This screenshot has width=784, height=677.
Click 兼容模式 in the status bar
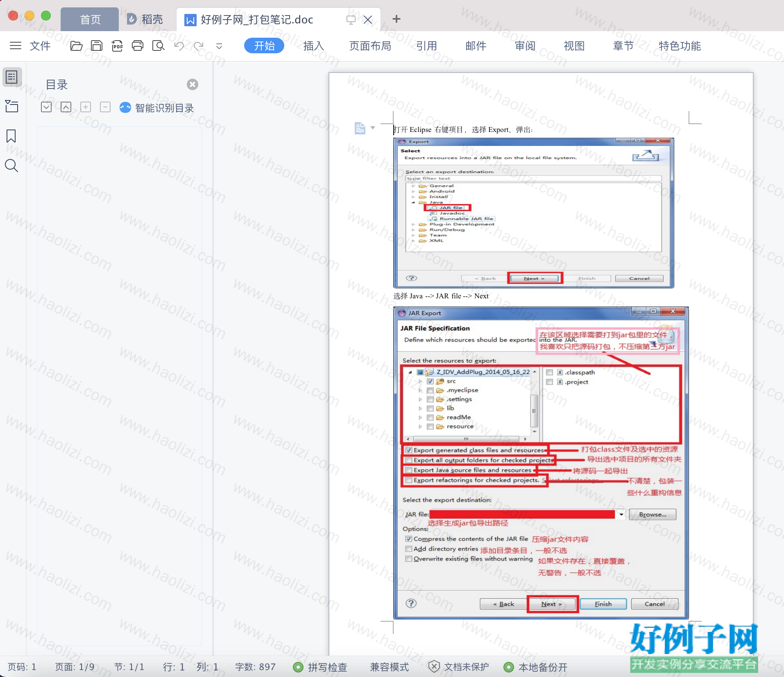pyautogui.click(x=390, y=667)
